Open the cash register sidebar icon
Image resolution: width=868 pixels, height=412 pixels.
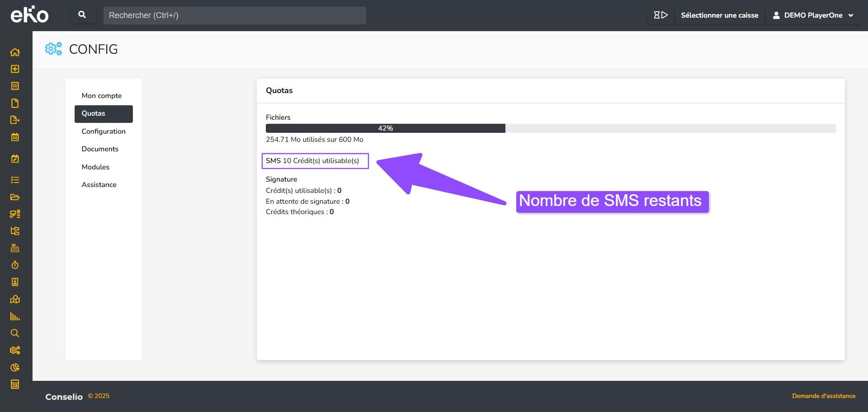[15, 248]
